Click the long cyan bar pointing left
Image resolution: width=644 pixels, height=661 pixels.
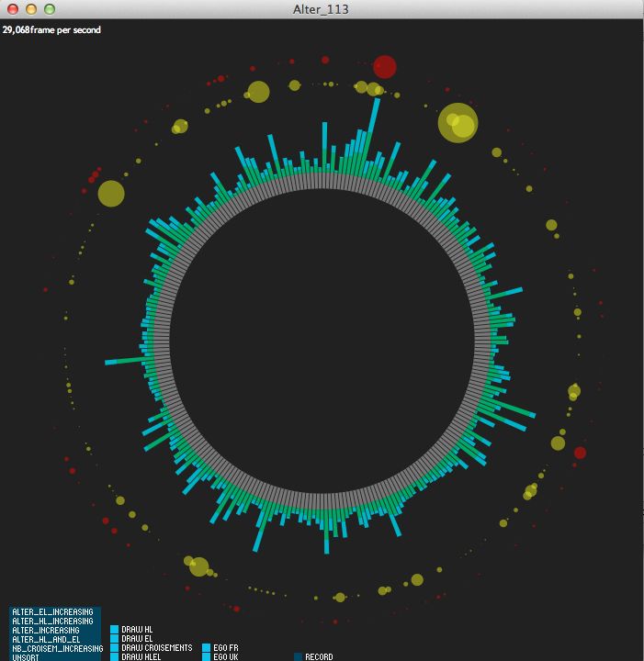click(x=124, y=360)
